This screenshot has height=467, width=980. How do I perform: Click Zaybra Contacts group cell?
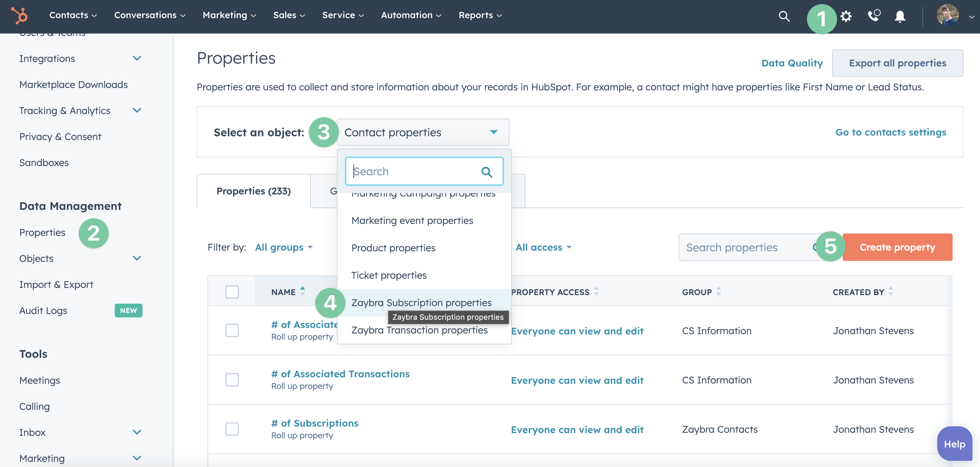click(x=719, y=429)
